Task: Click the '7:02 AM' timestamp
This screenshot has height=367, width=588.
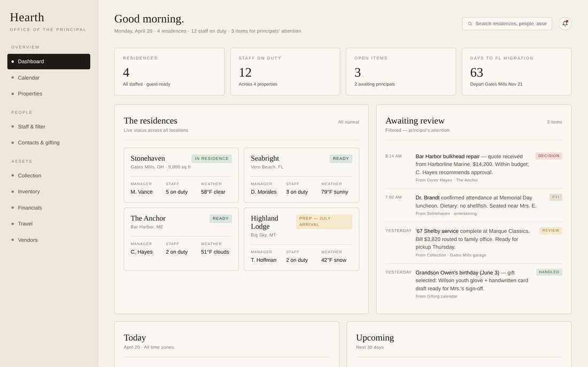Action: 393,197
